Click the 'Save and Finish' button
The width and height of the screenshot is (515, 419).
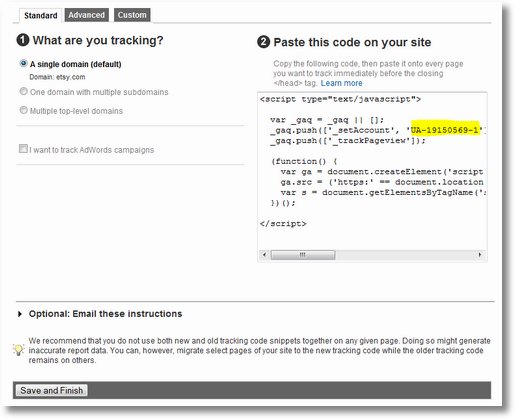tap(52, 390)
